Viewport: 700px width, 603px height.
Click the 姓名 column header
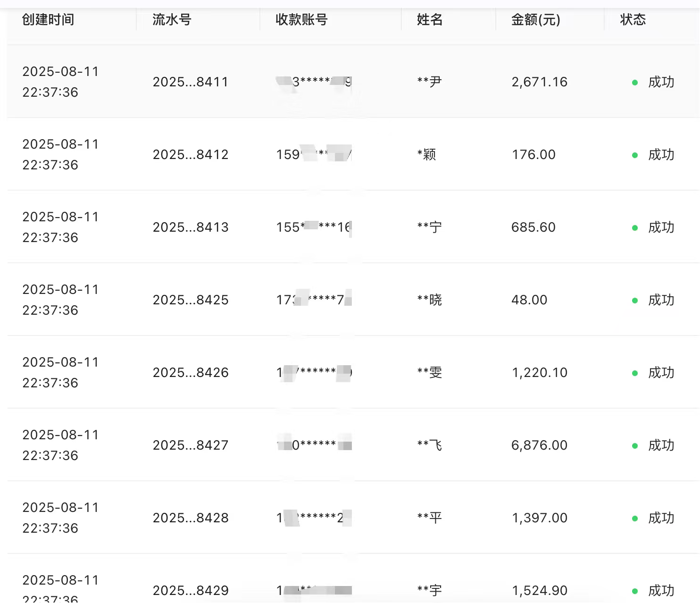point(430,20)
